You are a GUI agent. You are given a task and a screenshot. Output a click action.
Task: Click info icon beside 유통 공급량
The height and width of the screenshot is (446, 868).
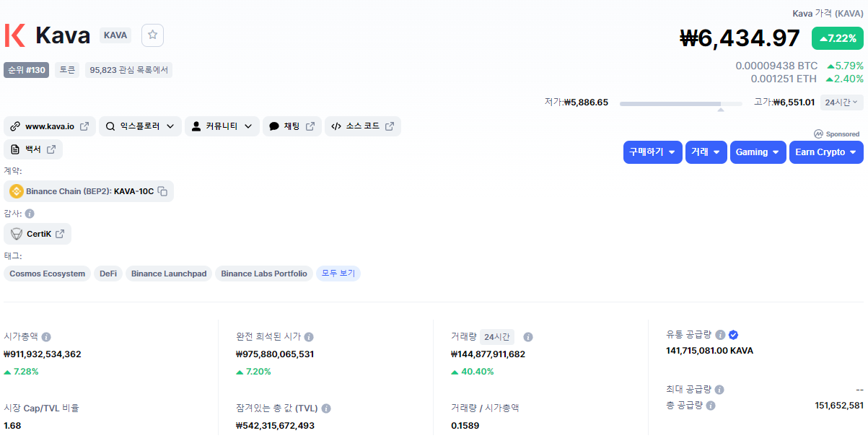coord(720,335)
